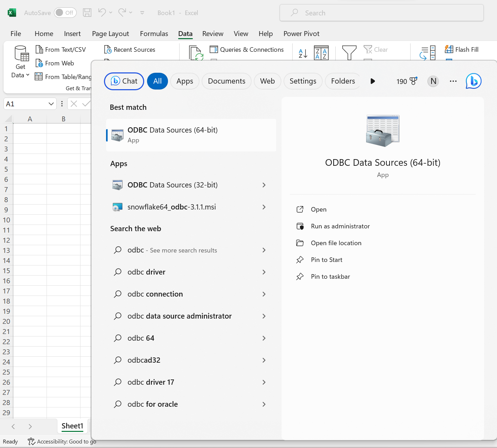Toggle AutoSave on
This screenshot has width=497, height=448.
coord(65,13)
